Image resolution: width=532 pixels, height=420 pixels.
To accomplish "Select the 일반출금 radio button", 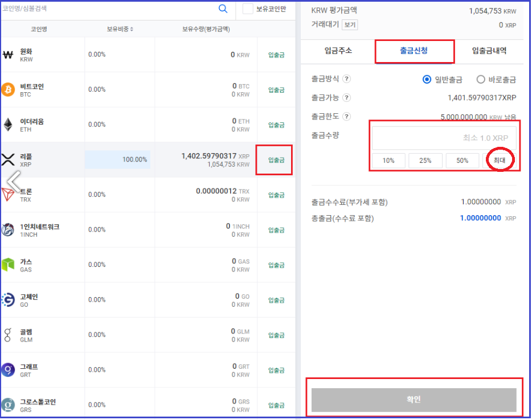I will (x=427, y=79).
